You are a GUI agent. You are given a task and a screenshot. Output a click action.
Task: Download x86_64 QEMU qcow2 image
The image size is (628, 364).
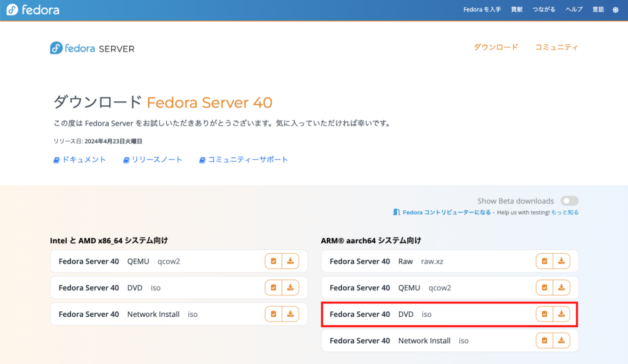(x=290, y=261)
